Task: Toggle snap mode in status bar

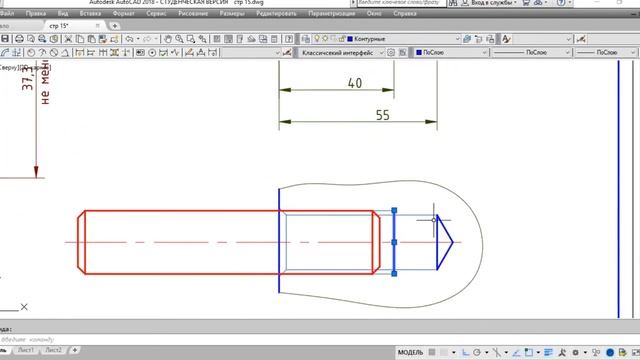Action: [443, 352]
